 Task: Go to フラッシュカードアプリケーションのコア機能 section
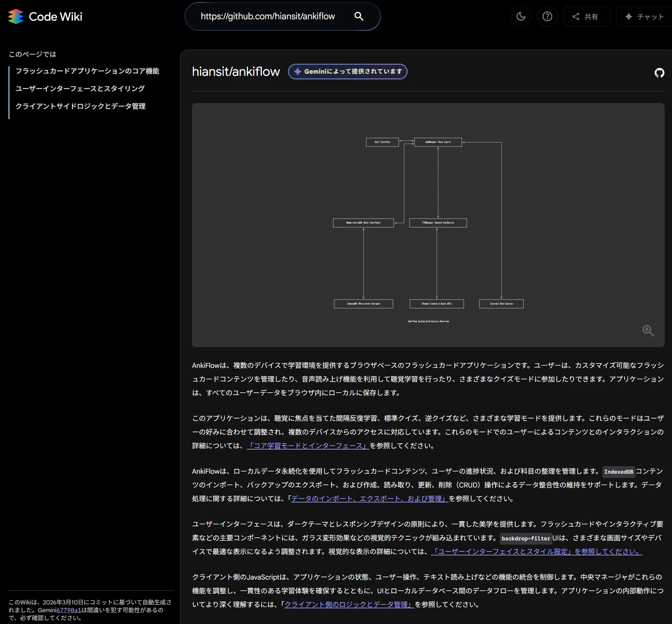pos(87,71)
